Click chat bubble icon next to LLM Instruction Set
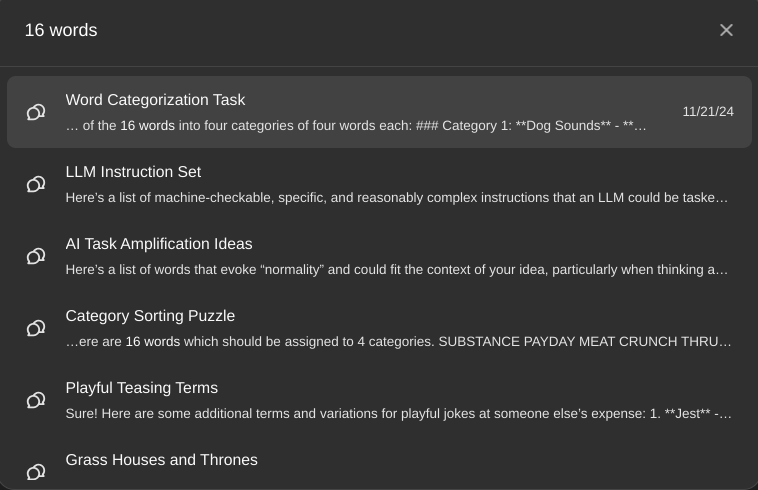Screen dimensions: 758x490 coord(36,184)
